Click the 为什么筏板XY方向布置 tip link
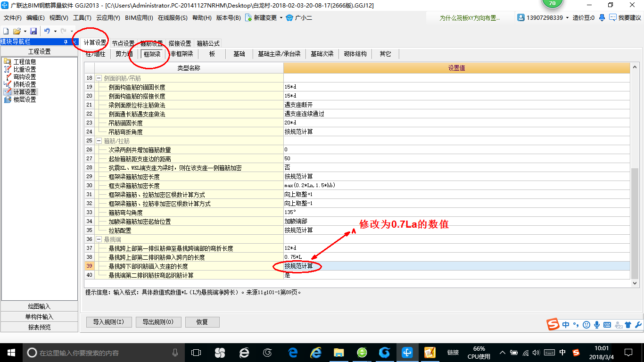This screenshot has width=644, height=362. point(470,18)
